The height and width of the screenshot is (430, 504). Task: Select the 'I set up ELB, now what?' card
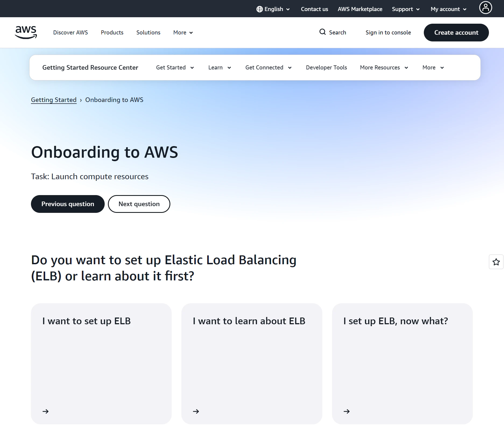pos(402,364)
